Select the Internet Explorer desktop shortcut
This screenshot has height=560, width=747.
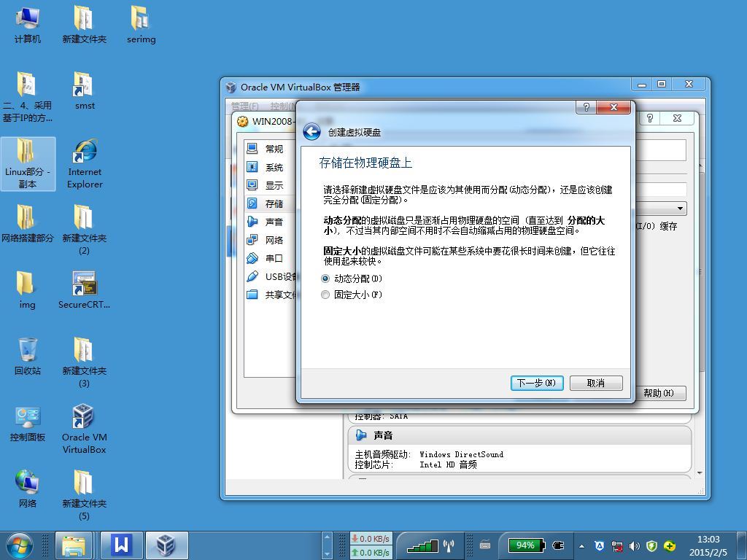coord(85,164)
